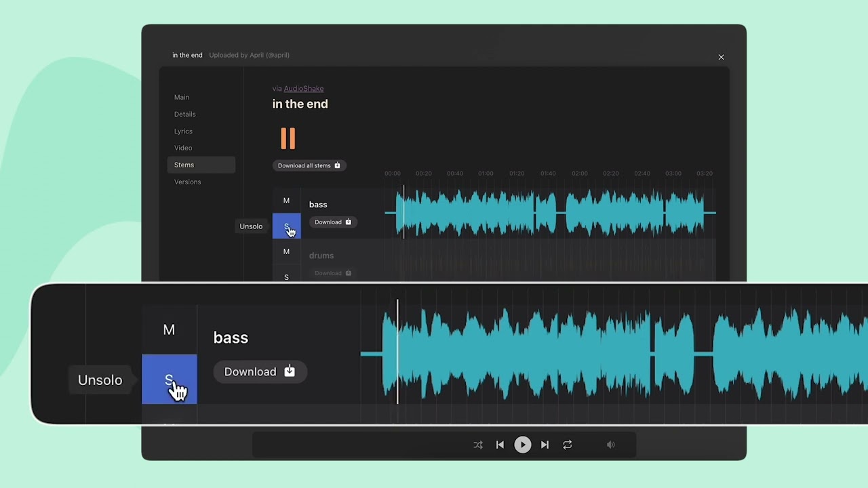This screenshot has height=488, width=868.
Task: Click the enlarged Download button in zoomed bass row
Action: pos(260,371)
